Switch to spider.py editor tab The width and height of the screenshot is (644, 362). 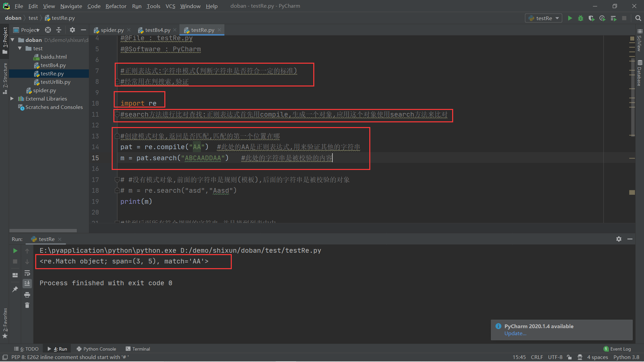[x=112, y=30]
